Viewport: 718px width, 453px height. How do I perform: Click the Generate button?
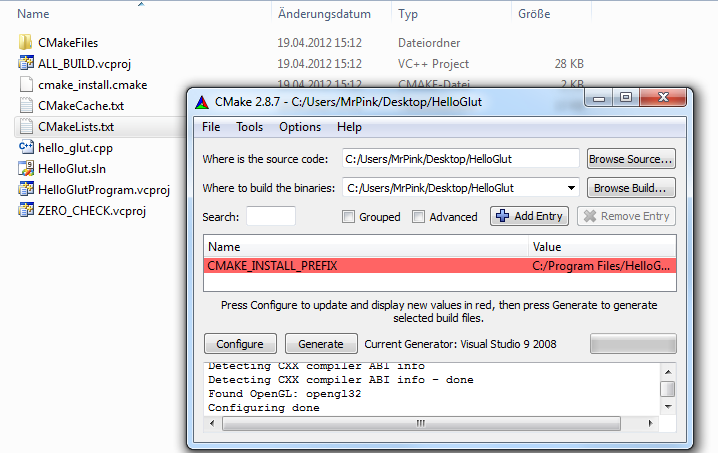coord(320,344)
